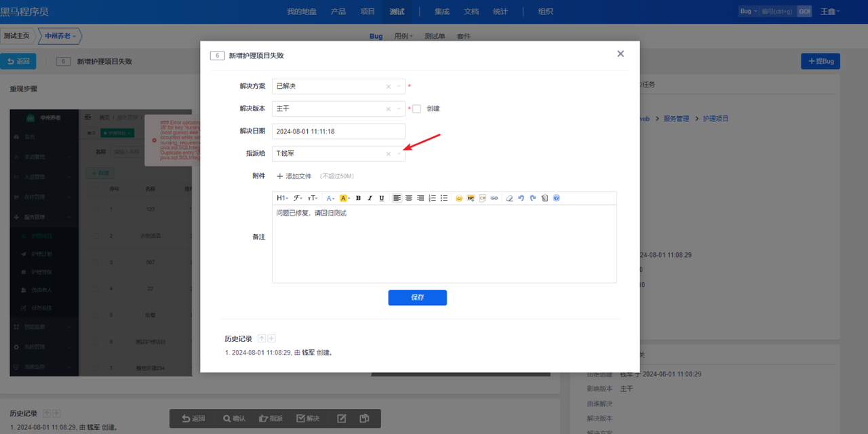Go to 我的地盘 in top navigation
868x434 pixels.
point(302,12)
